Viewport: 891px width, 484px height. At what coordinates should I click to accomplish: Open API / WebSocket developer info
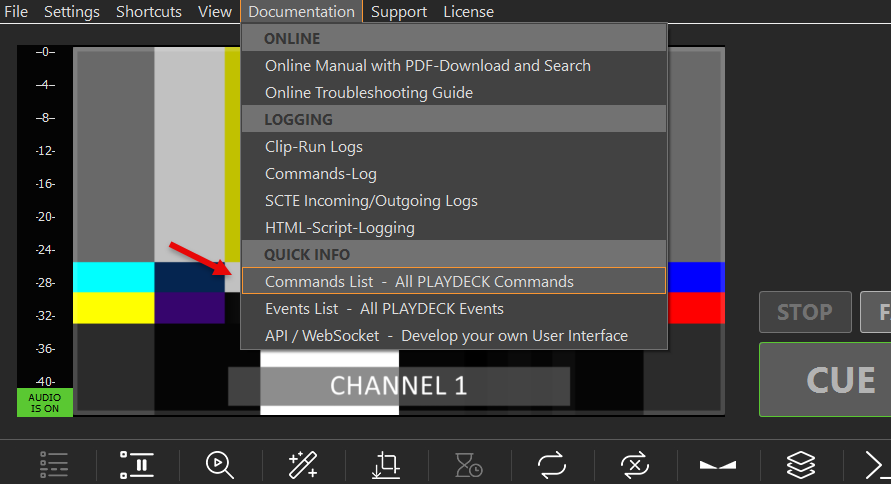454,336
